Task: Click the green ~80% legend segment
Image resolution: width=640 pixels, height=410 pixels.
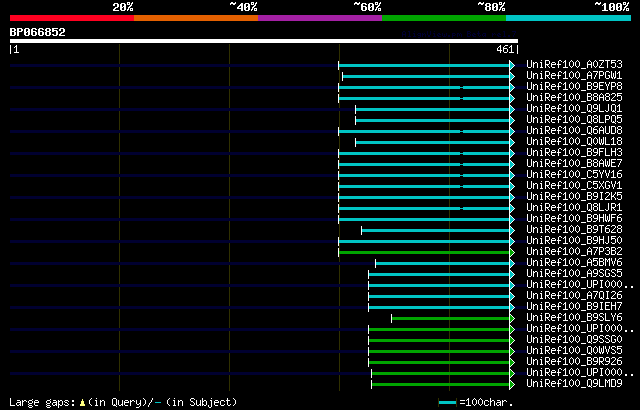Action: [444, 18]
